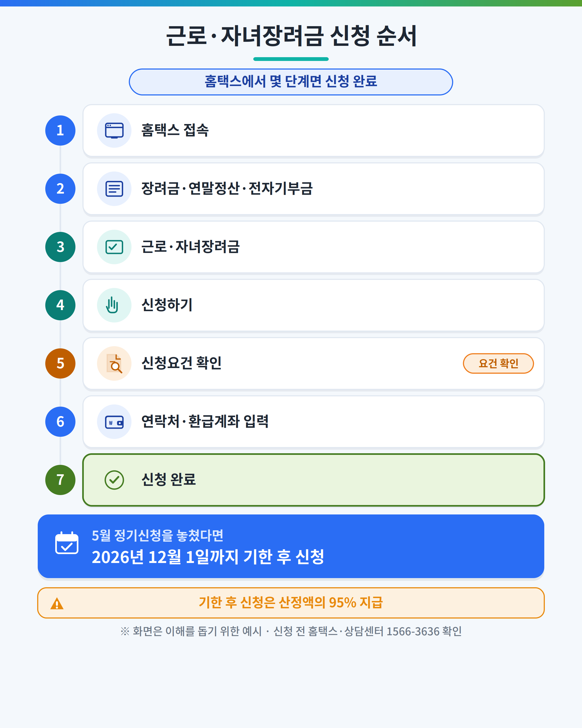Click the magnifier document icon in step 5
The height and width of the screenshot is (728, 582).
114,363
